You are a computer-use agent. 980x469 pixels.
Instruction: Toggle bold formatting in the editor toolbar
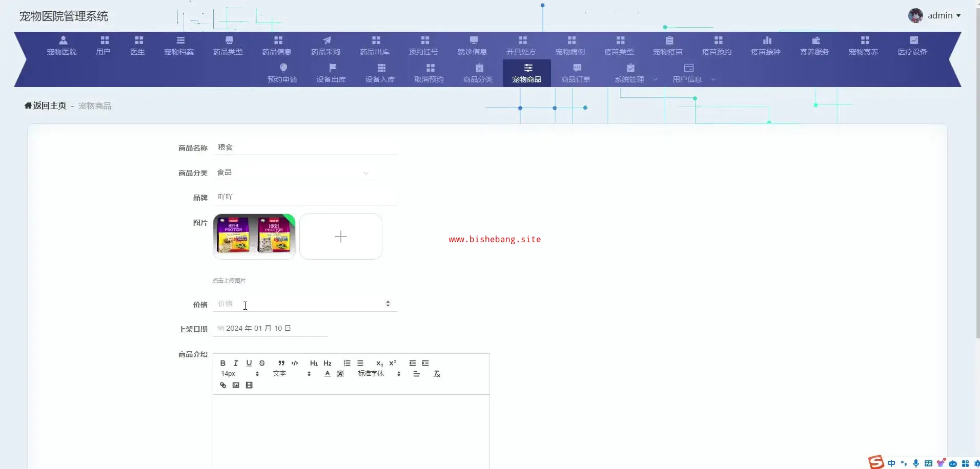[223, 363]
